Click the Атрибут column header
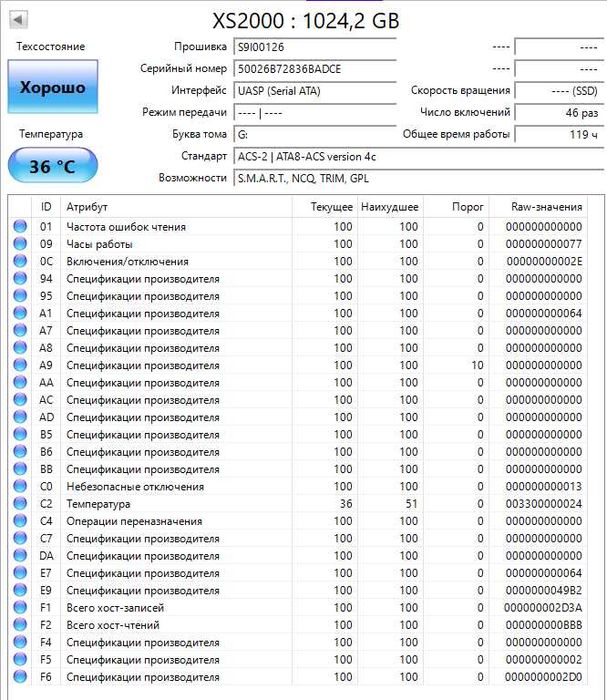The image size is (607, 700). tap(176, 207)
